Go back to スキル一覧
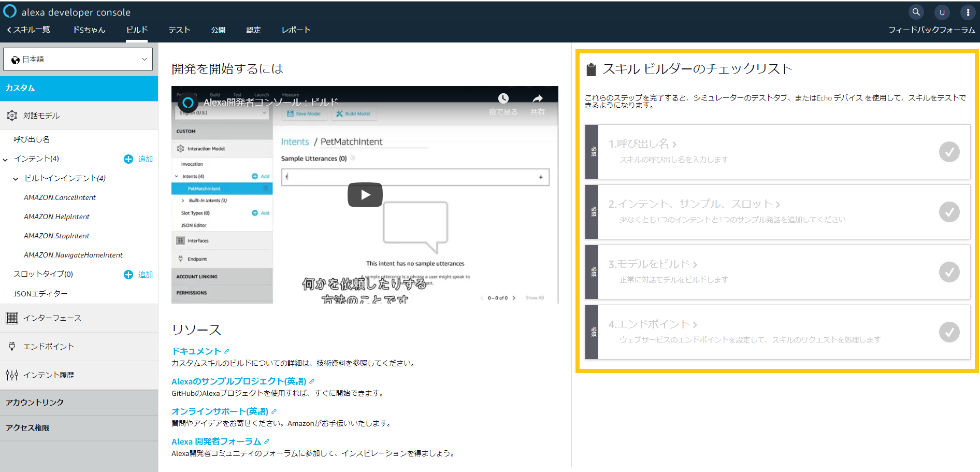This screenshot has width=980, height=472. point(28,30)
